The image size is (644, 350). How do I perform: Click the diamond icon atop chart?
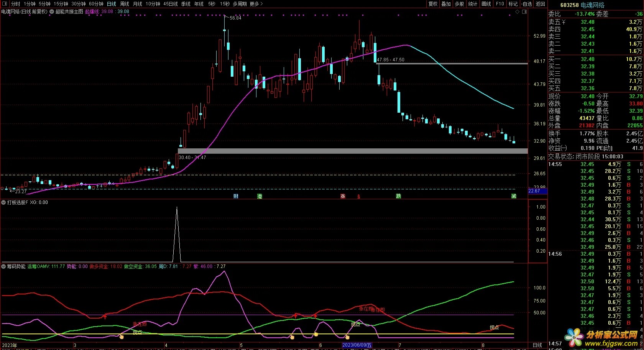[517, 12]
